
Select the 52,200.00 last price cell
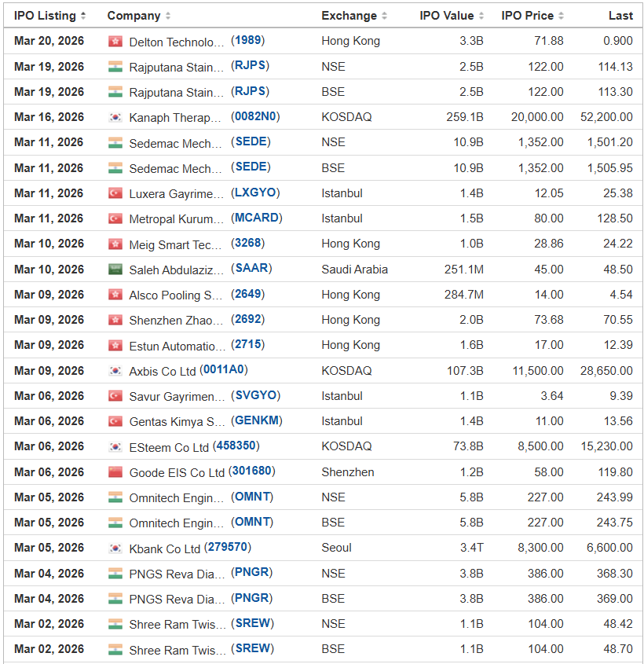(606, 117)
